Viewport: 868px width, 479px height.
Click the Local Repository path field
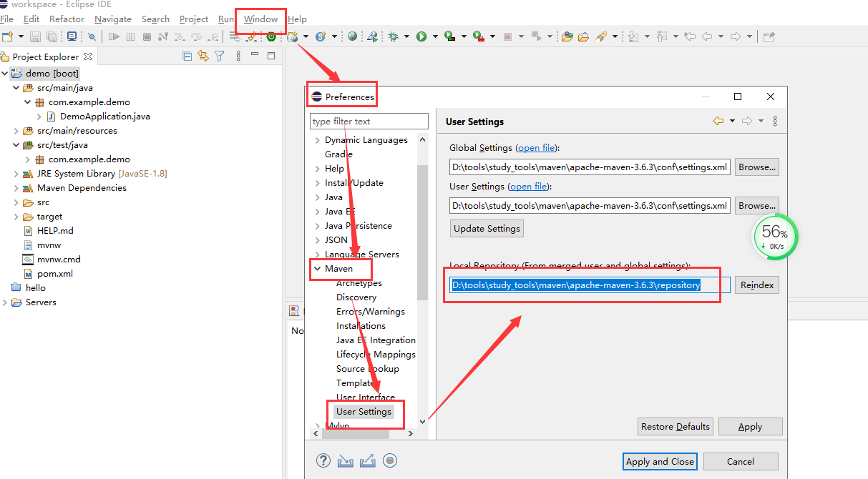pos(590,285)
